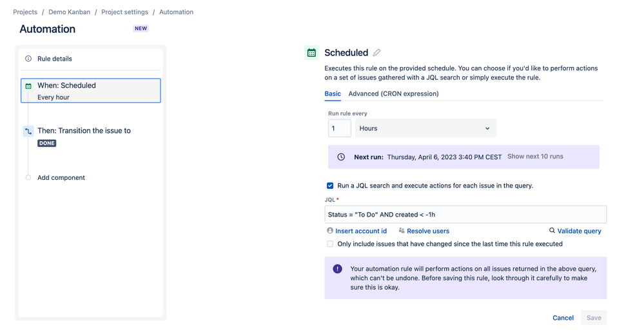
Task: Click the Save button
Action: (594, 318)
